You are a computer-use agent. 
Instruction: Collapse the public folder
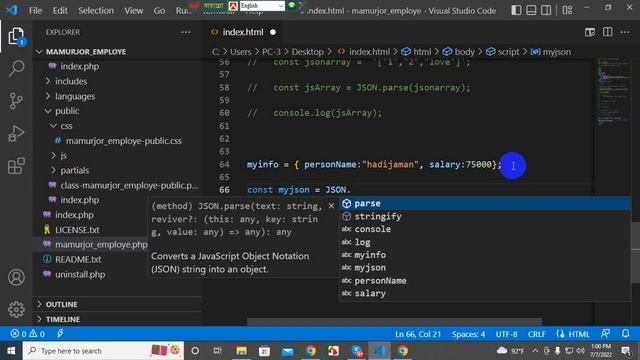(67, 111)
